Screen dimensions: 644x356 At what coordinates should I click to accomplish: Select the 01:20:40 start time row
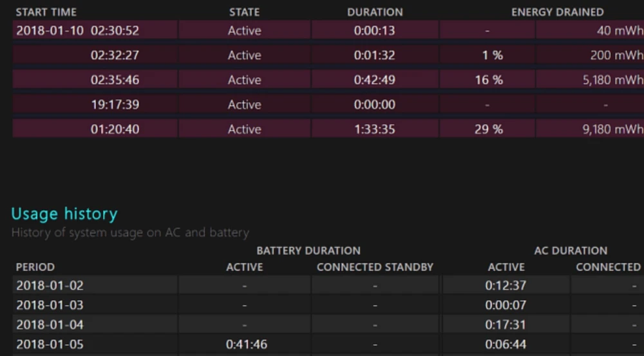point(115,129)
